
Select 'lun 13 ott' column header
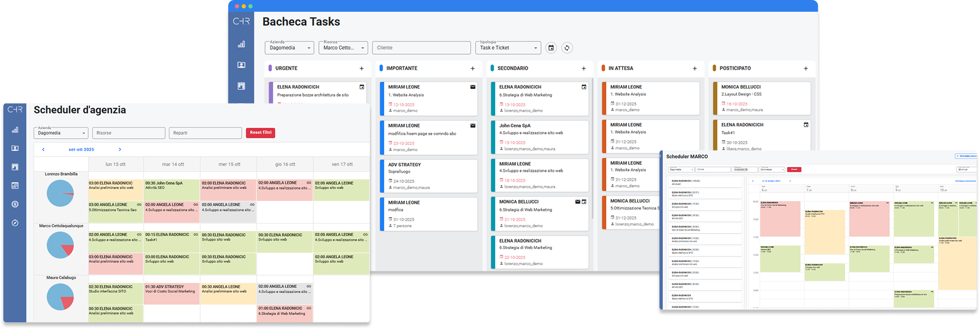116,164
